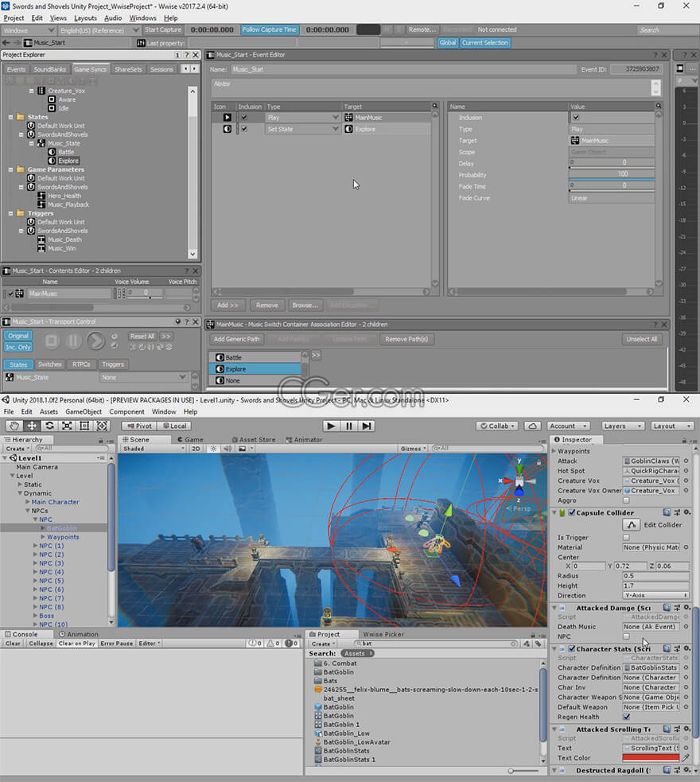Click the Unselect All button
Screen dimensions: 700x782
tap(642, 339)
